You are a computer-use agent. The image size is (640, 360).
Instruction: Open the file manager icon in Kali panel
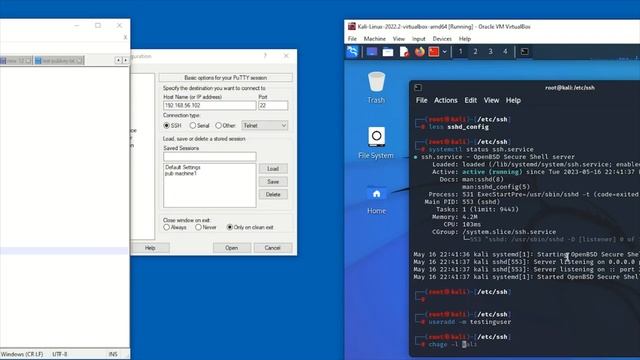click(388, 52)
